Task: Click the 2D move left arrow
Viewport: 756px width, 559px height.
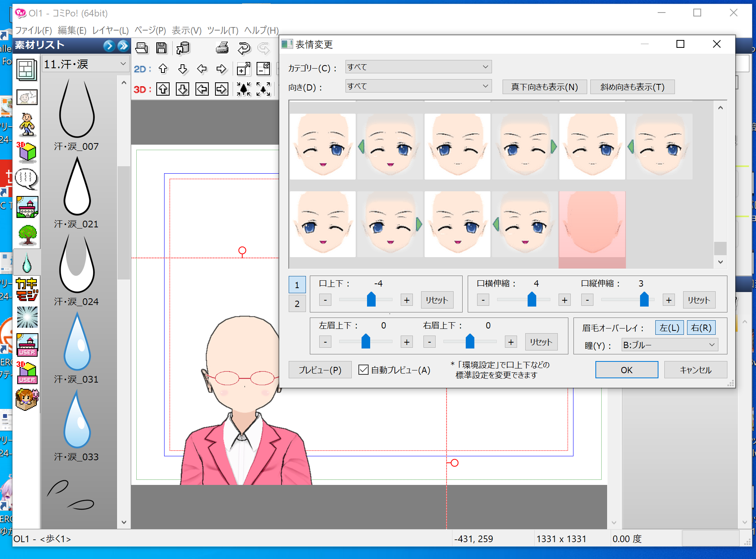Action: [202, 69]
